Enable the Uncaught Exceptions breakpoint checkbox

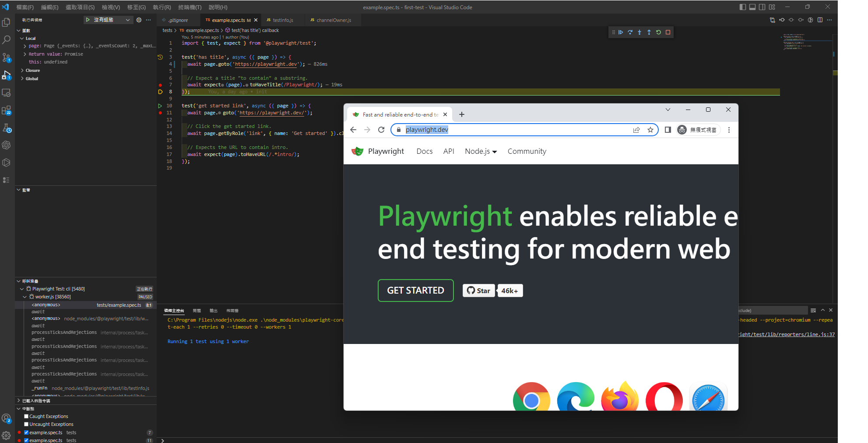(x=26, y=424)
